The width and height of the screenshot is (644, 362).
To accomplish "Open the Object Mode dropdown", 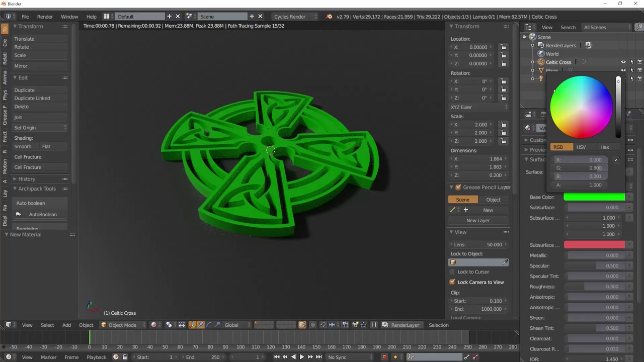I will point(121,325).
